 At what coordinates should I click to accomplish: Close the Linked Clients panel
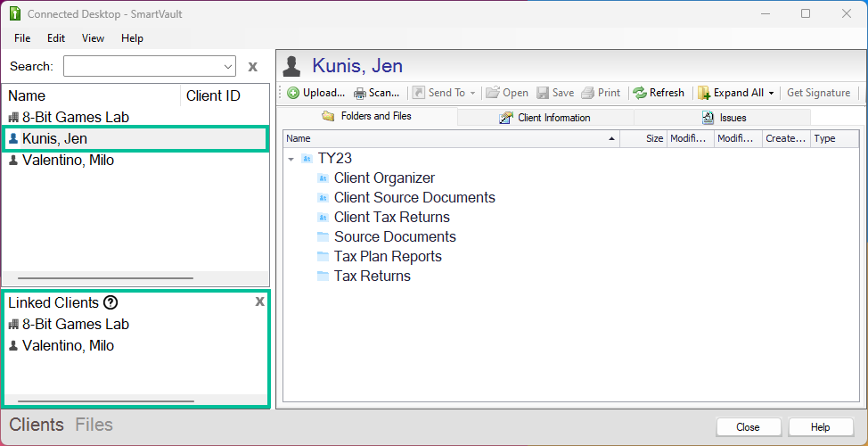[259, 301]
